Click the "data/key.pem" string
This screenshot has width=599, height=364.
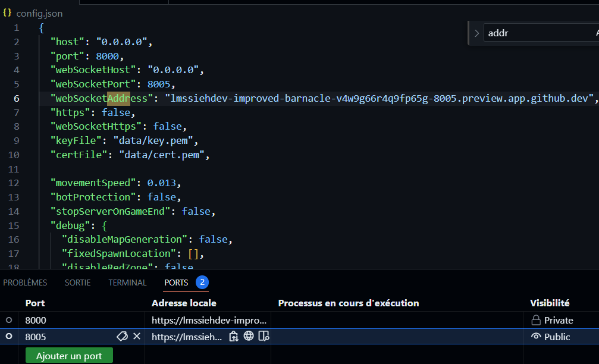(x=153, y=140)
